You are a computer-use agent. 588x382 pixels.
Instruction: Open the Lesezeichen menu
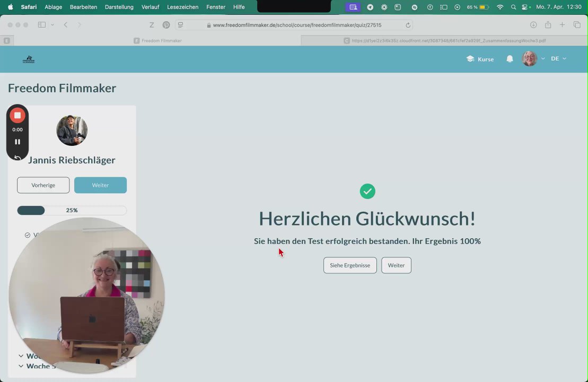click(182, 7)
